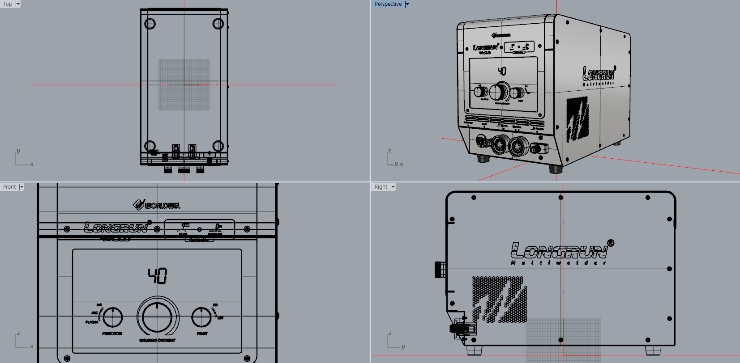Select the large center knob in Front view
This screenshot has height=363, width=740.
click(x=158, y=317)
